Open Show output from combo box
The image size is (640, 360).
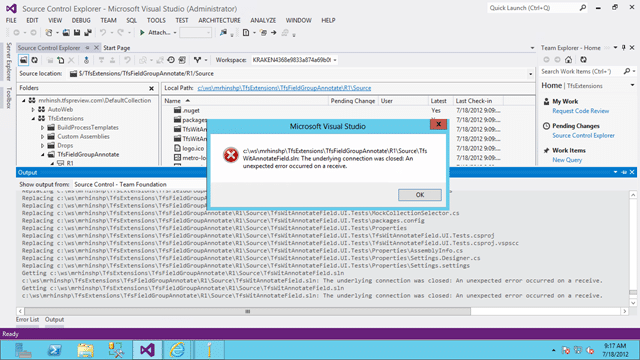click(x=139, y=184)
